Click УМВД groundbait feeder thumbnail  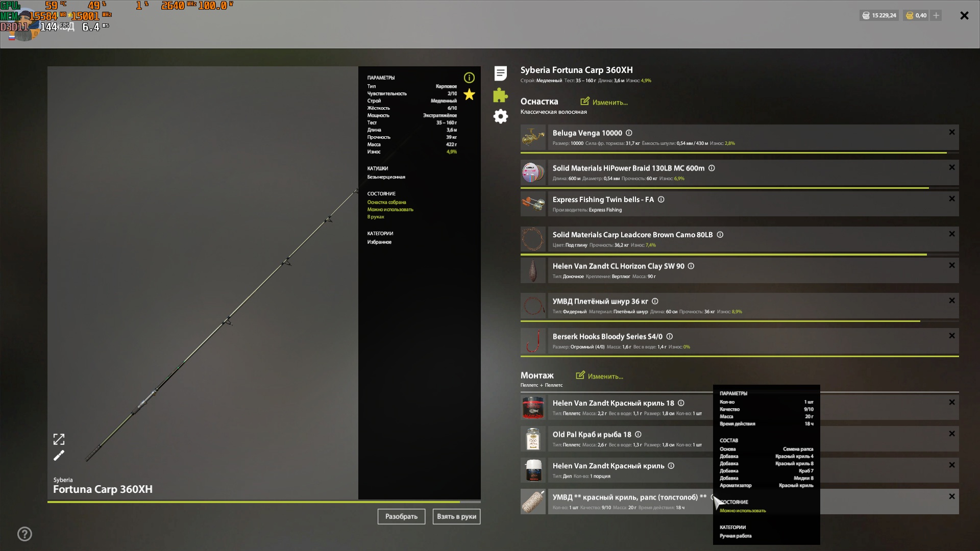tap(533, 502)
